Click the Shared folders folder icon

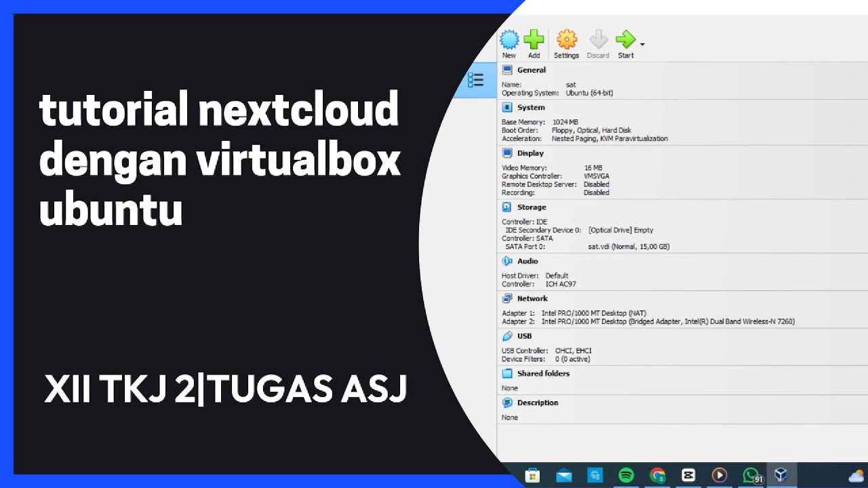pyautogui.click(x=507, y=373)
